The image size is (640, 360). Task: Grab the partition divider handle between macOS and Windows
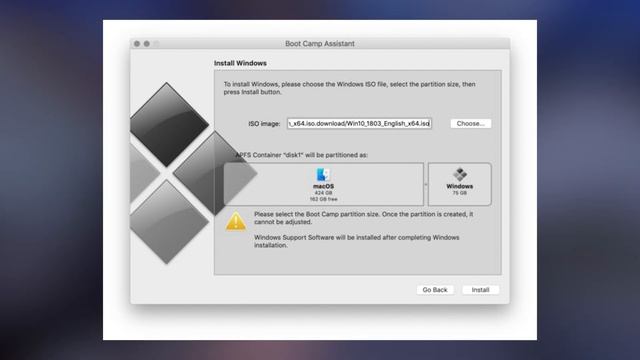click(x=426, y=184)
